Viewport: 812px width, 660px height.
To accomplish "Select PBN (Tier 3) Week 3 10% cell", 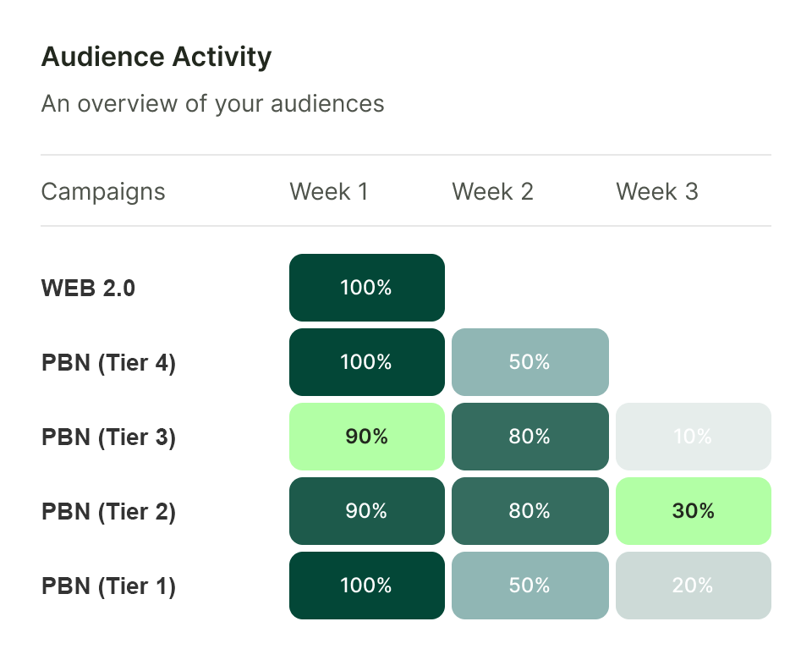I will (x=693, y=437).
